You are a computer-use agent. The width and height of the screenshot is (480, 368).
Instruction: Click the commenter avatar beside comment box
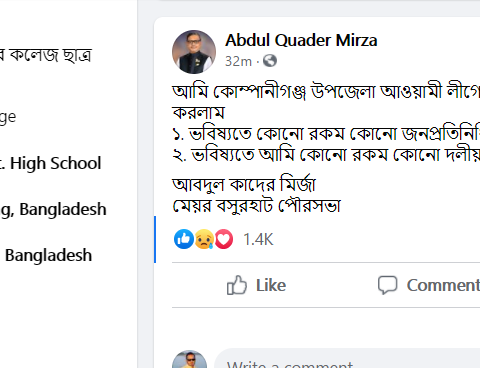tap(189, 359)
